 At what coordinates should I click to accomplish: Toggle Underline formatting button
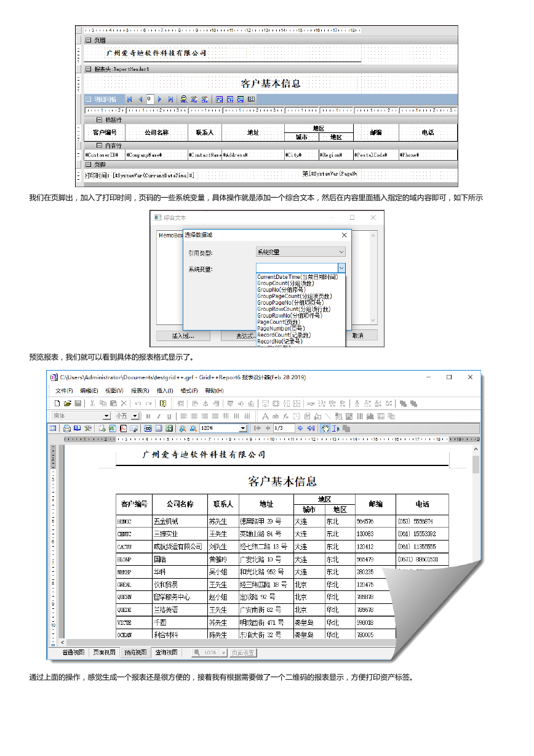169,416
